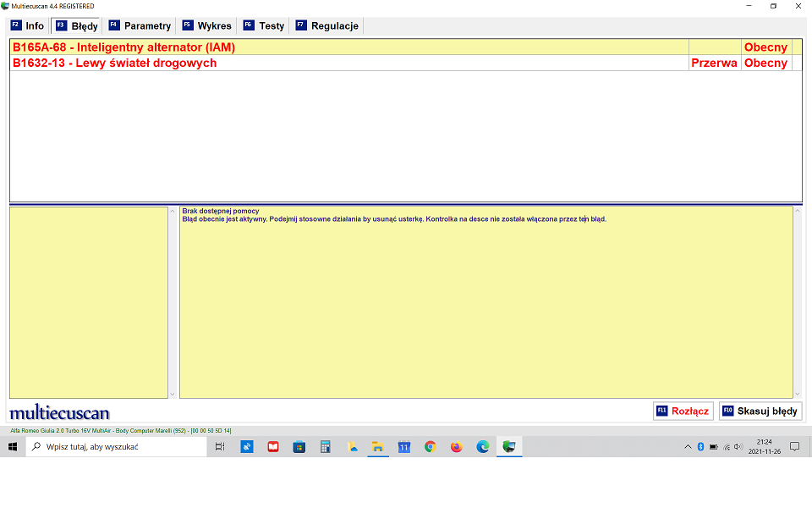Click the F10 icon on Skasuj błędy
This screenshot has height=508, width=812.
727,411
